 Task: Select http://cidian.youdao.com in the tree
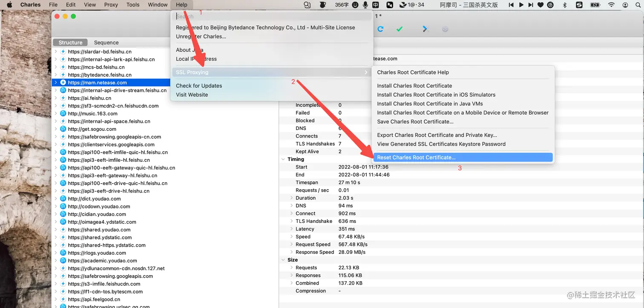pyautogui.click(x=97, y=214)
